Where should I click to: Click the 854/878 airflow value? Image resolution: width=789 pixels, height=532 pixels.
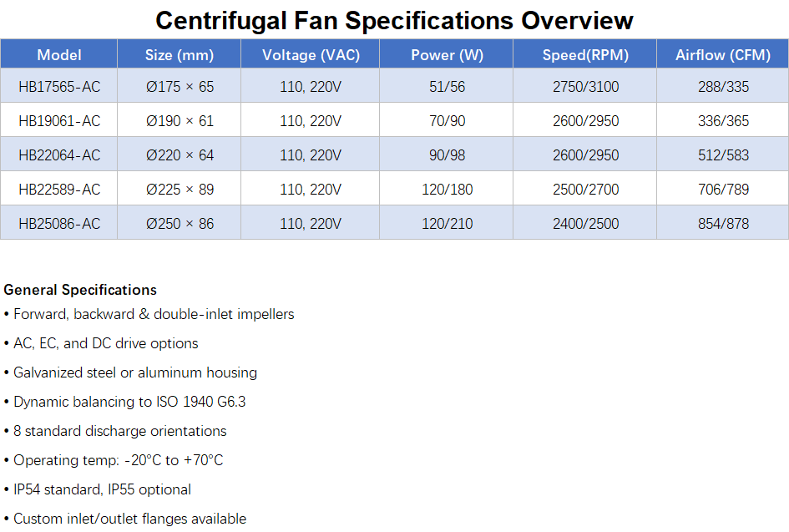coord(723,223)
